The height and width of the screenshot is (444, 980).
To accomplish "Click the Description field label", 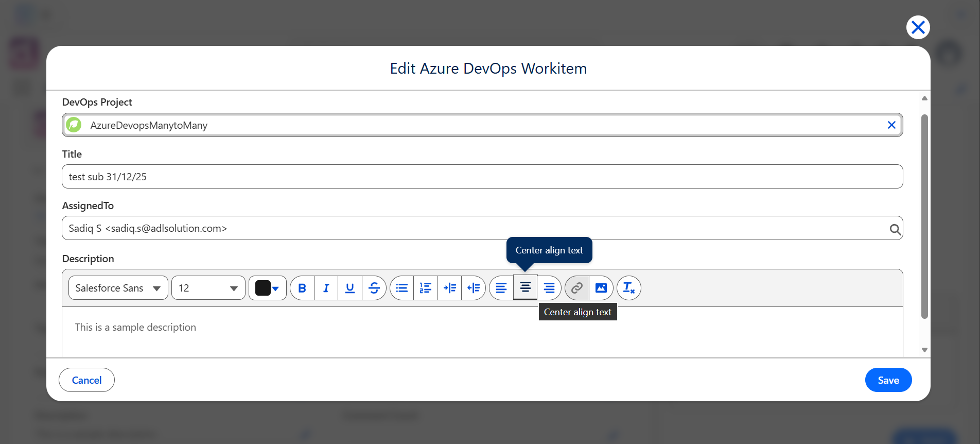I will [x=88, y=259].
